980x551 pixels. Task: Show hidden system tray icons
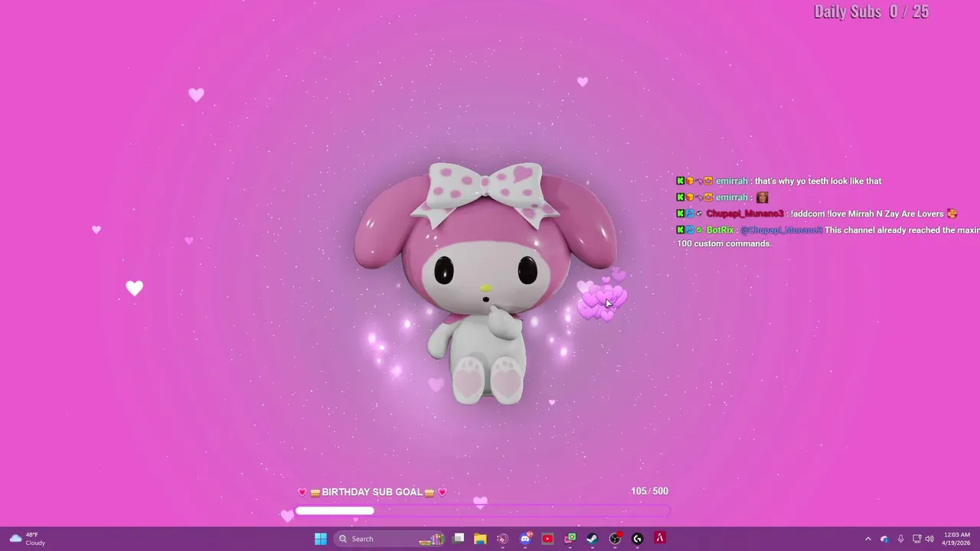[x=868, y=539]
